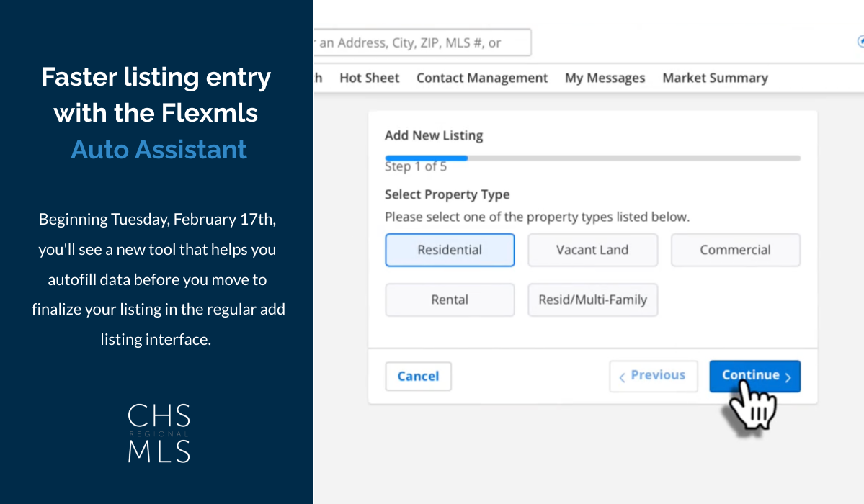Go back using the Previous button
The width and height of the screenshot is (864, 504).
tap(653, 376)
